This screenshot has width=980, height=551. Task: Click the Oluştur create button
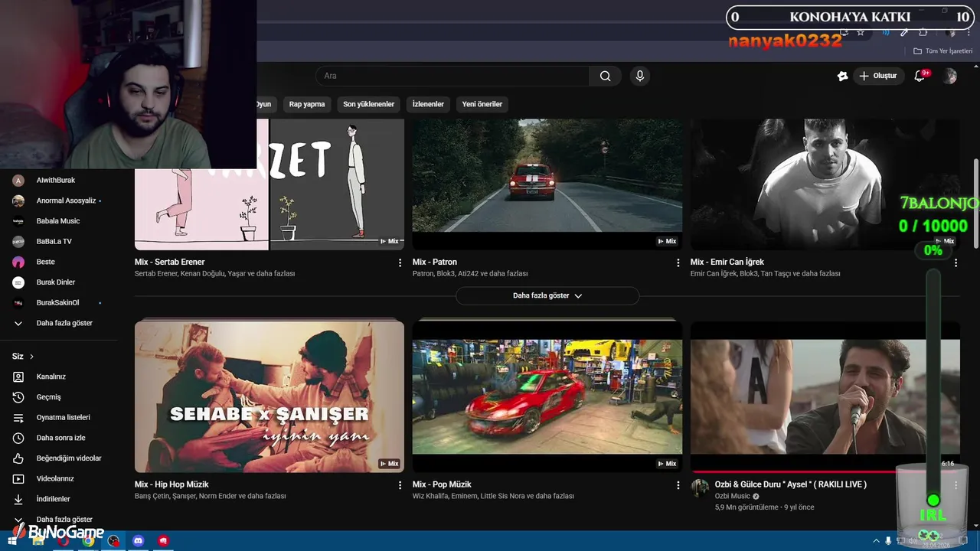(x=878, y=76)
